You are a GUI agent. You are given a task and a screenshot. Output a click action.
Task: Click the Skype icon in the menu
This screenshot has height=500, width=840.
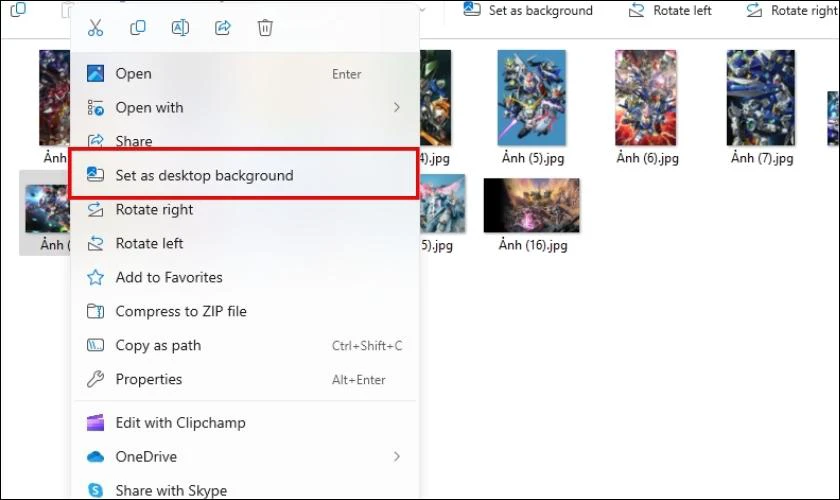point(95,490)
